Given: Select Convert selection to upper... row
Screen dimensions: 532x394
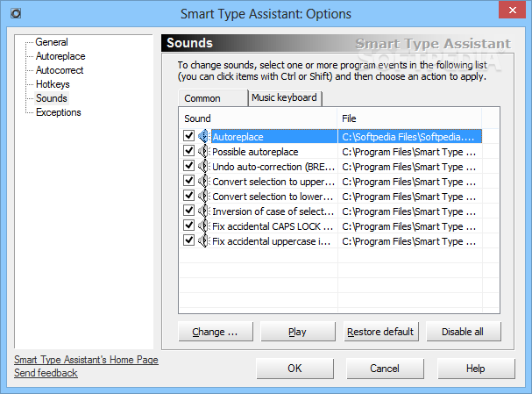Looking at the screenshot, I should point(273,182).
